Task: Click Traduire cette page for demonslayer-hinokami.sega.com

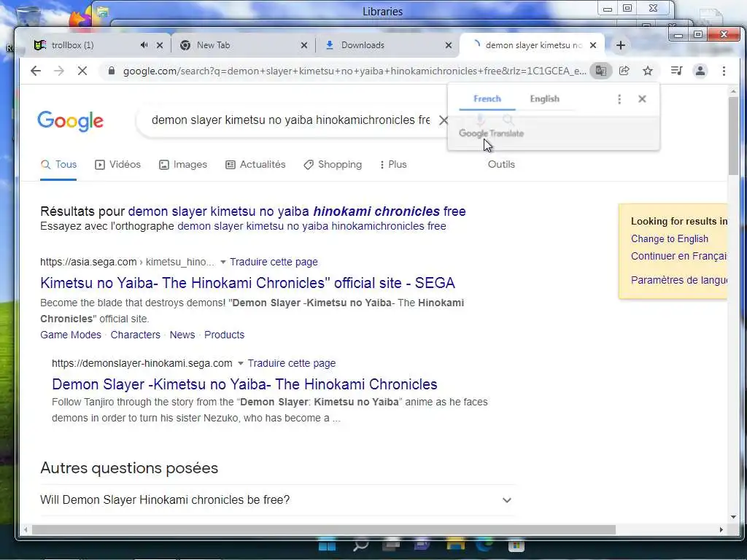Action: pyautogui.click(x=292, y=364)
